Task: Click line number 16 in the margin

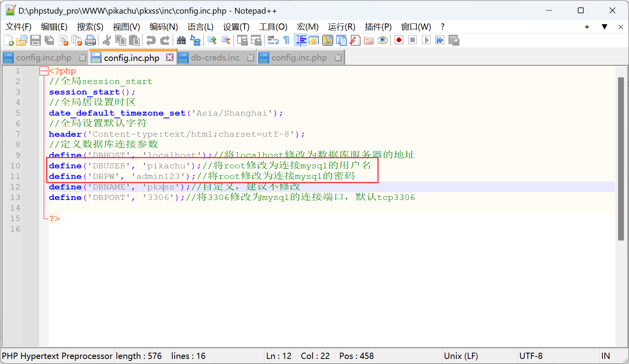Action: pyautogui.click(x=15, y=229)
